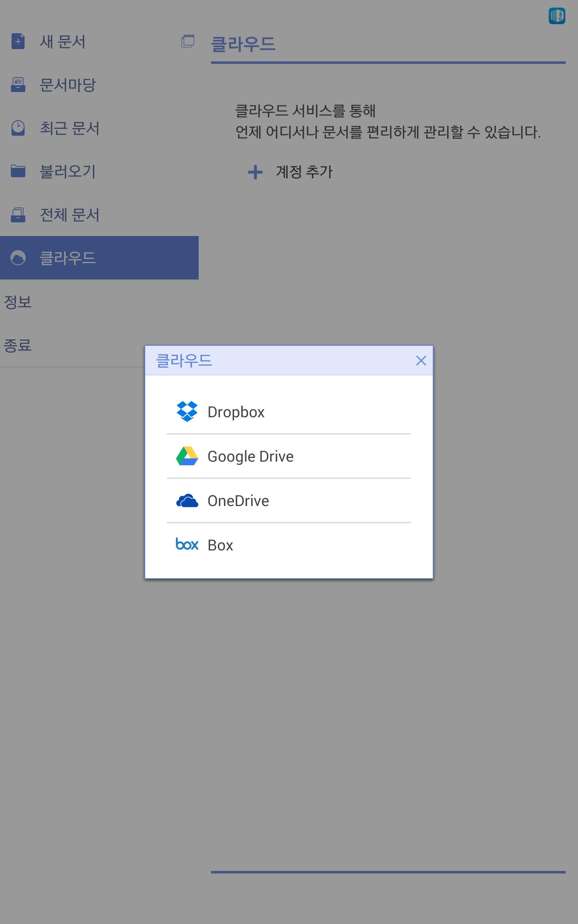Click the Hancom app icon at top right
578x924 pixels.
557,16
